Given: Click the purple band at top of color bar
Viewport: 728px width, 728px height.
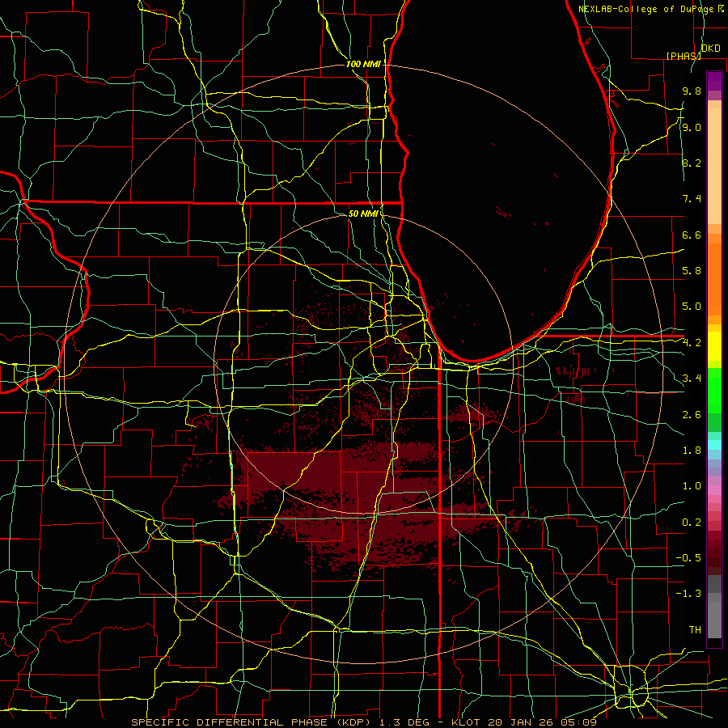Looking at the screenshot, I should [x=714, y=81].
